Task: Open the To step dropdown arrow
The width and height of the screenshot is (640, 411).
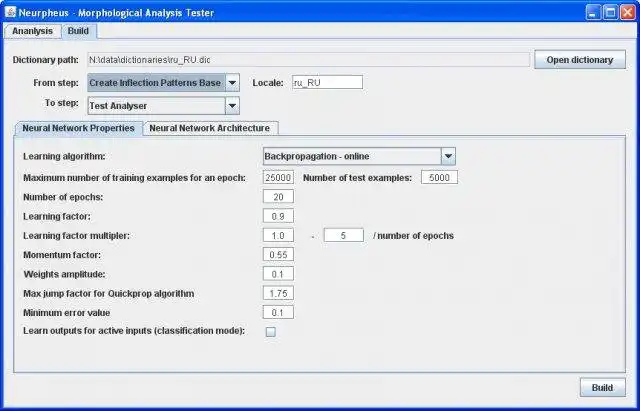Action: [232, 106]
